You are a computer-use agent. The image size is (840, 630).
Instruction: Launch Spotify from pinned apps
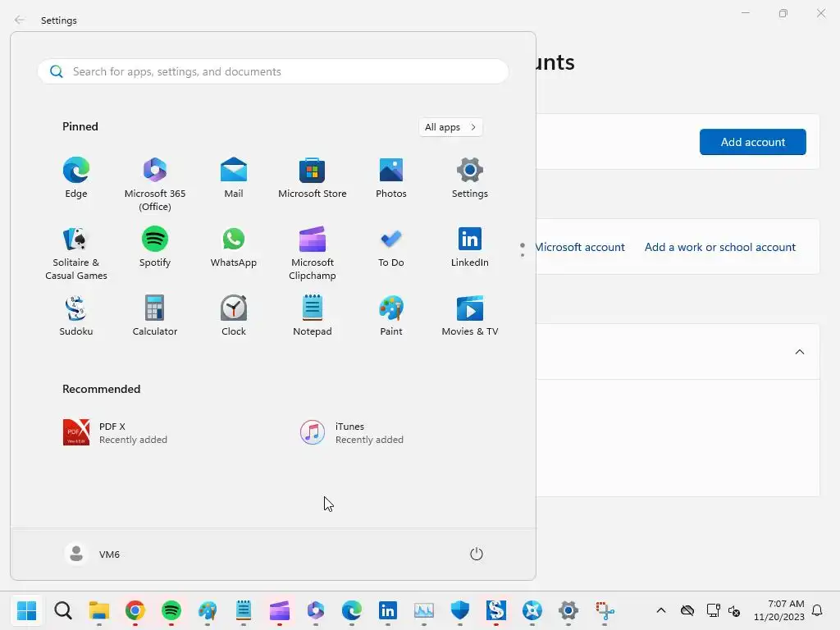pos(155,247)
